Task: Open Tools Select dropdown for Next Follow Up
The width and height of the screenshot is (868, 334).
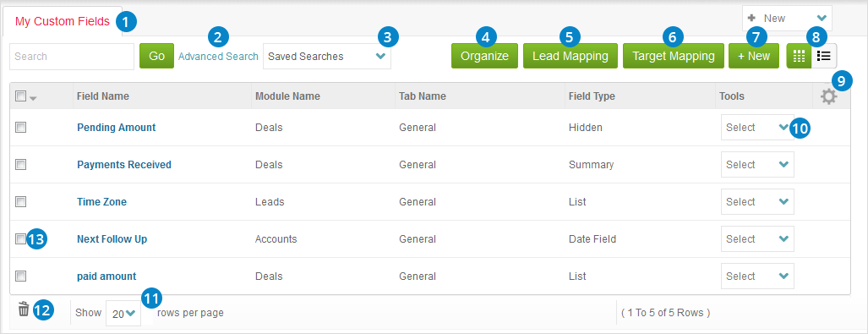Action: 757,238
